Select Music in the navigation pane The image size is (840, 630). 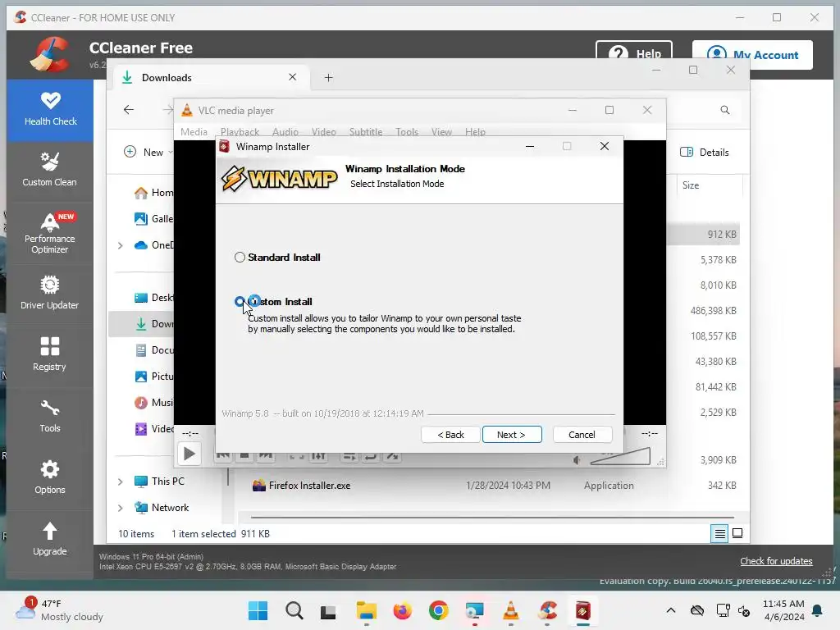click(x=153, y=402)
